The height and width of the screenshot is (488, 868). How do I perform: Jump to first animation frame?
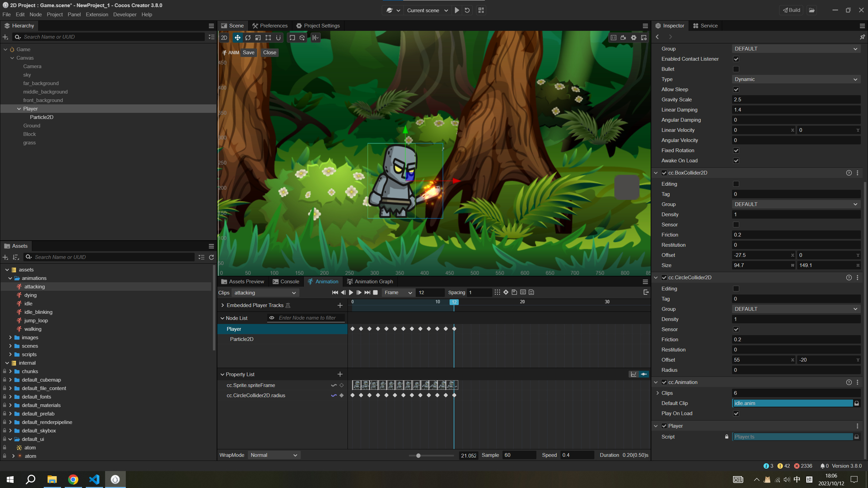coord(335,292)
